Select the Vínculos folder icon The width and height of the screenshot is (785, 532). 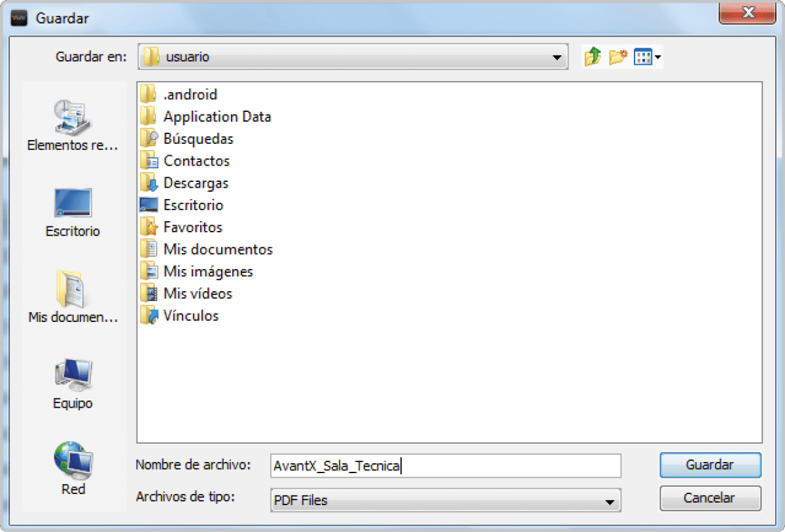click(x=148, y=316)
